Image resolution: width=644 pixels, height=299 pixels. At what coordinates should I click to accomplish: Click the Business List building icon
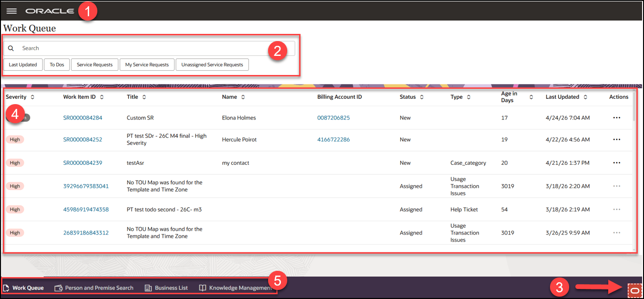point(148,288)
